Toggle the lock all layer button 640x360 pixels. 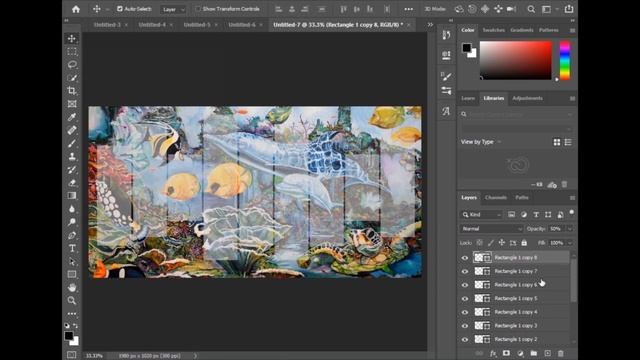click(524, 243)
